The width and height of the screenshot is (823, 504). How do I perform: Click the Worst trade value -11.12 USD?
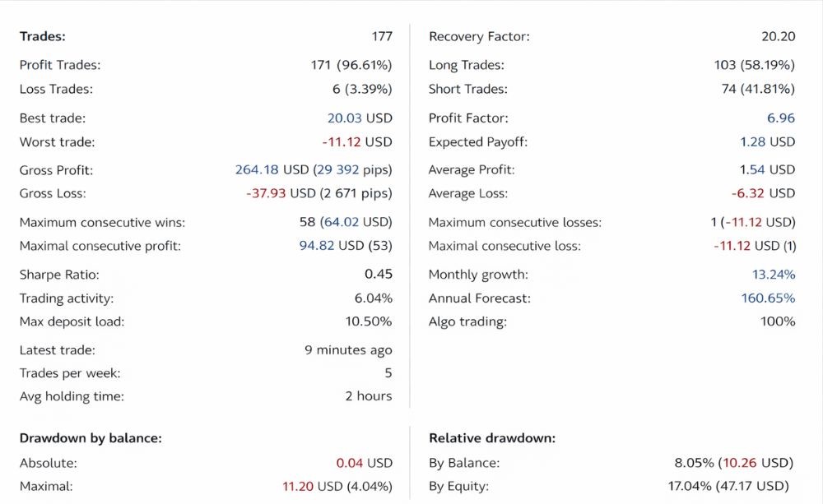(357, 142)
